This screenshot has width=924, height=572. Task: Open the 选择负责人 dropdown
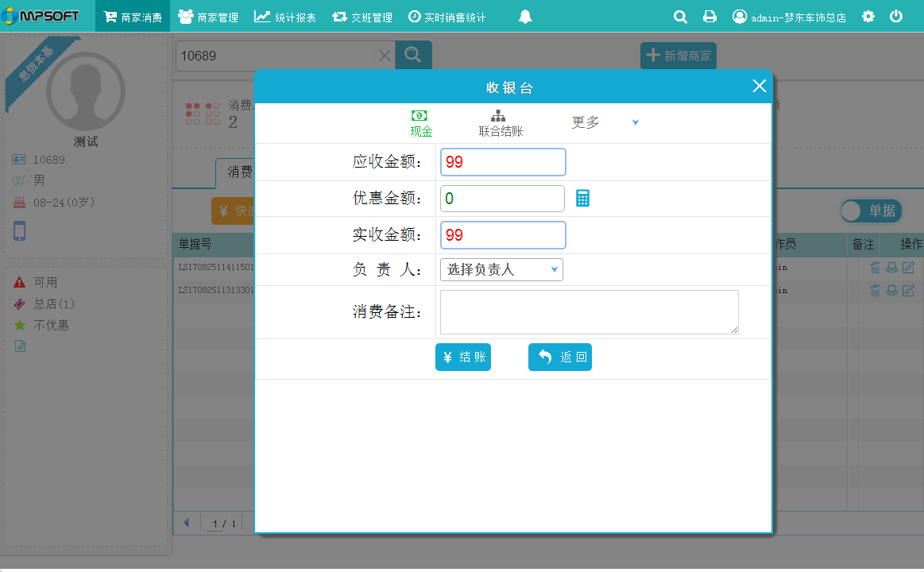click(x=501, y=270)
